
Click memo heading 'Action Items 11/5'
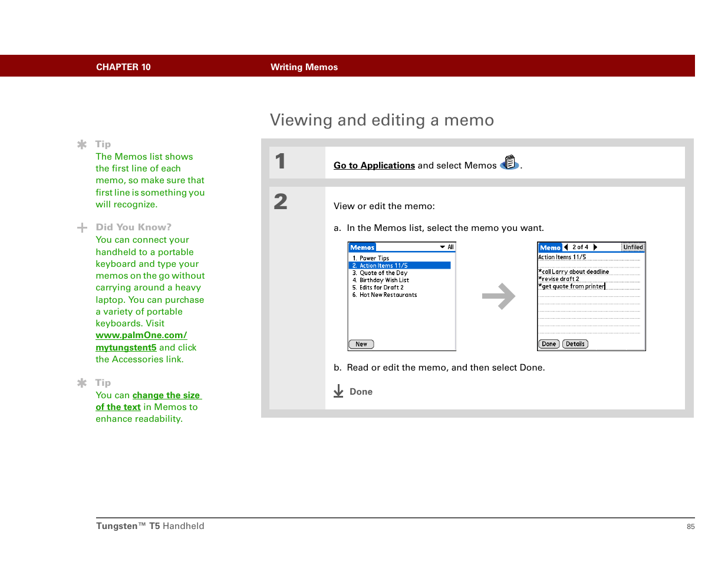(562, 257)
